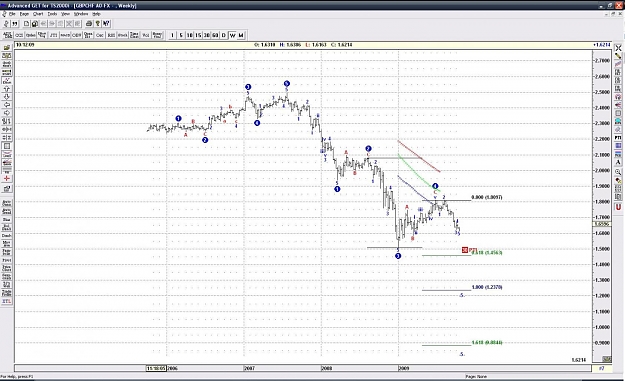This screenshot has width=625, height=381.
Task: Click the red U magnet icon
Action: (x=618, y=207)
